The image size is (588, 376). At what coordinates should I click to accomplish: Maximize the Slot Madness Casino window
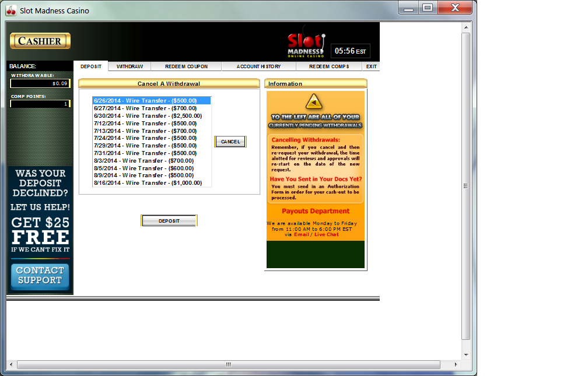click(428, 8)
